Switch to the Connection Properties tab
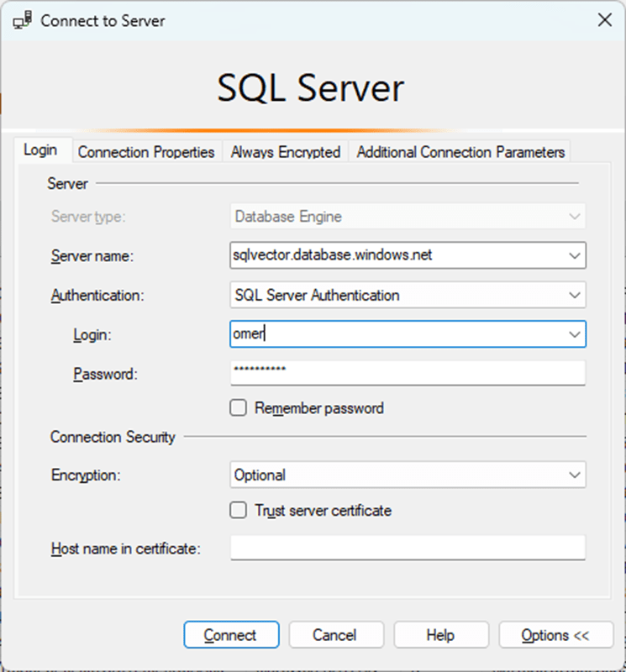 (146, 152)
